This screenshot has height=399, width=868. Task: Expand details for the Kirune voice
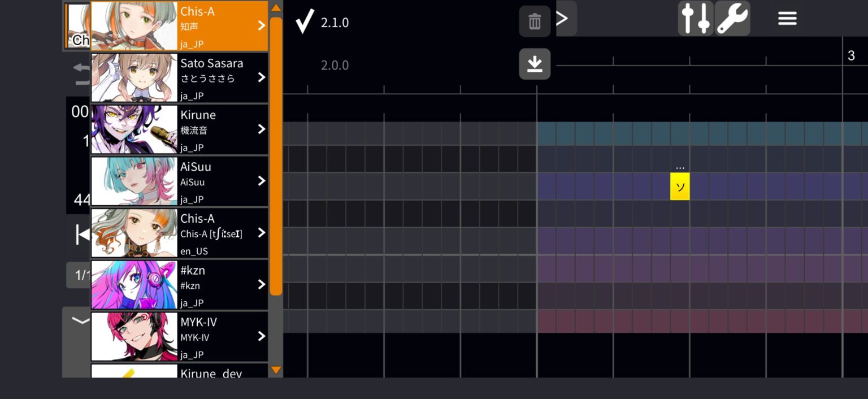pyautogui.click(x=261, y=129)
